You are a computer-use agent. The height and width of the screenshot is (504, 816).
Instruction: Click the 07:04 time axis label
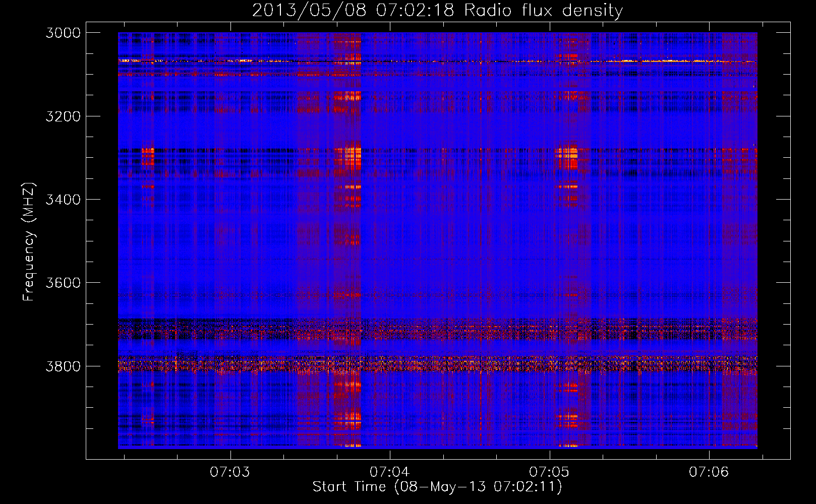pos(389,472)
